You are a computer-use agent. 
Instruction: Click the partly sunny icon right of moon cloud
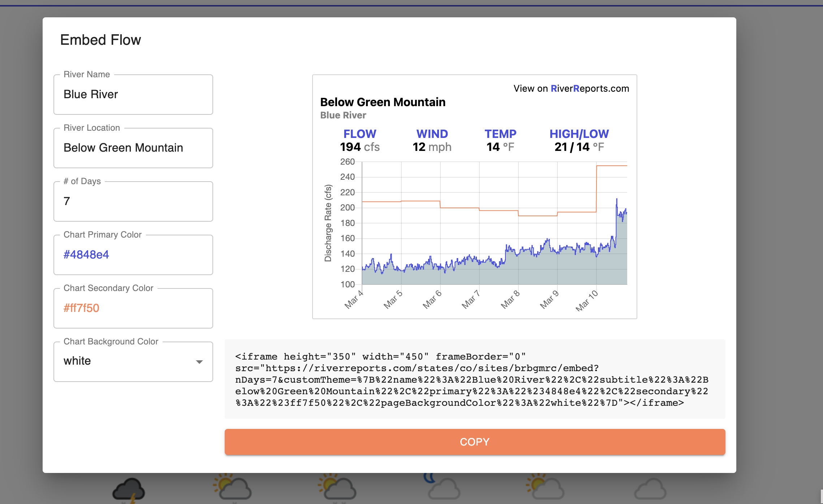tap(546, 488)
